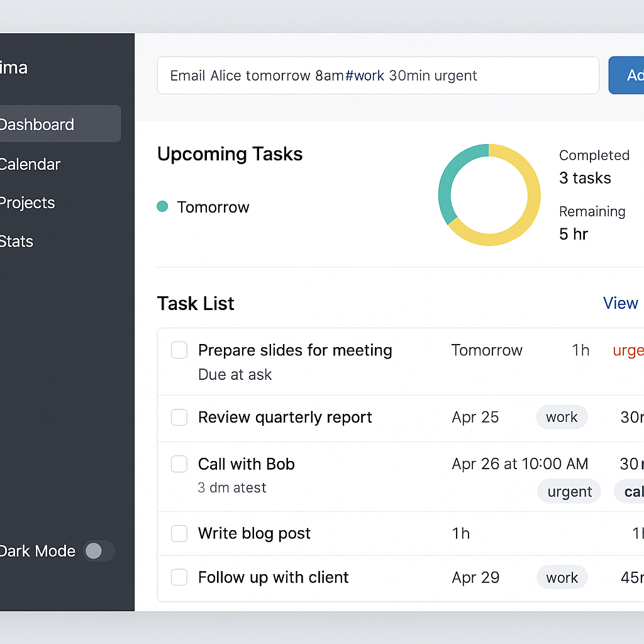Image resolution: width=644 pixels, height=644 pixels.
Task: Click the blue Add button
Action: 628,75
